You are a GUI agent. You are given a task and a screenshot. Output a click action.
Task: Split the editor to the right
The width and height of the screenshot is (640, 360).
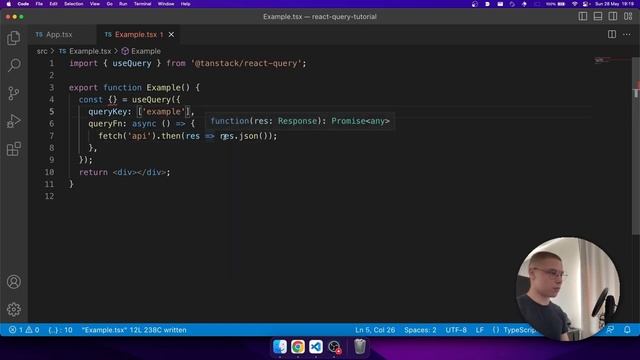coord(611,35)
